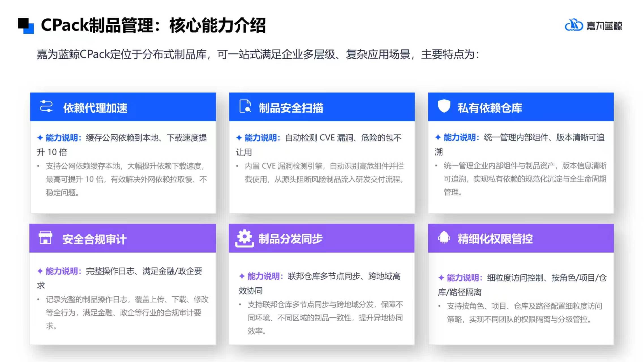Click the route icon beside 依赖代理加速

click(46, 106)
